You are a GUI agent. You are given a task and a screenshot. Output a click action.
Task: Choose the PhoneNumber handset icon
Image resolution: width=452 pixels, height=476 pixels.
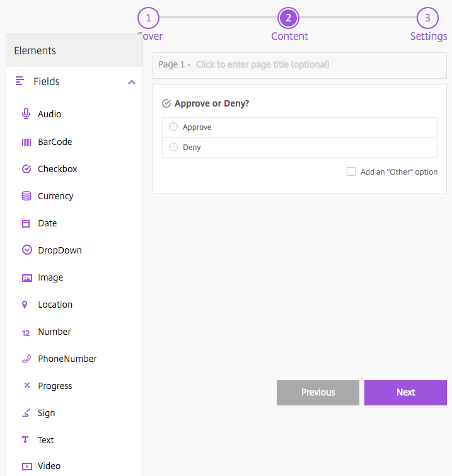click(26, 359)
